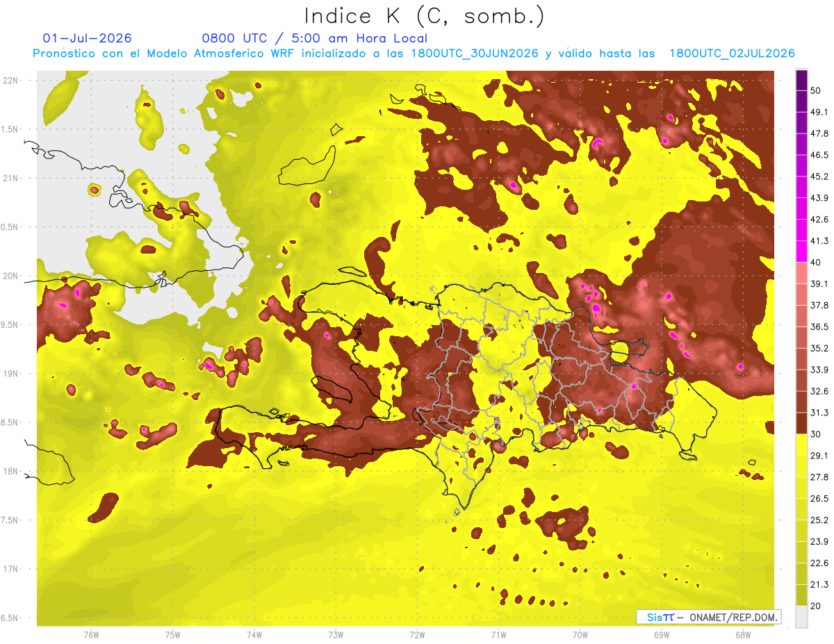Pick the dark brown swatch between 30 and 31.3
The image size is (834, 644).
[x=801, y=423]
